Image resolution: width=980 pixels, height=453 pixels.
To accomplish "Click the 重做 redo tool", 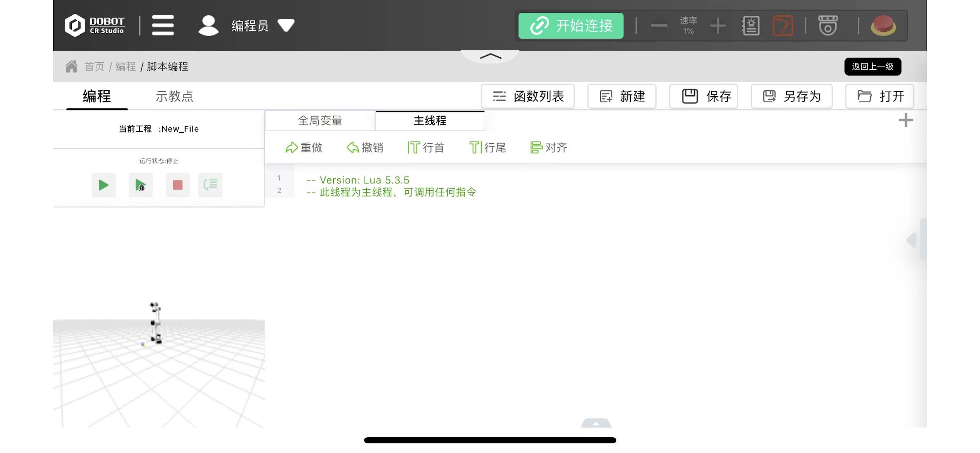I will point(304,147).
